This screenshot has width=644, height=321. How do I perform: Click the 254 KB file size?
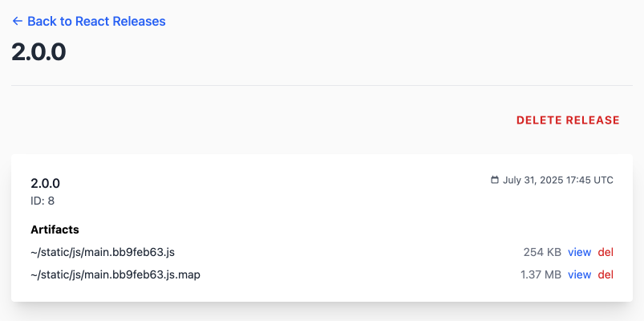542,252
